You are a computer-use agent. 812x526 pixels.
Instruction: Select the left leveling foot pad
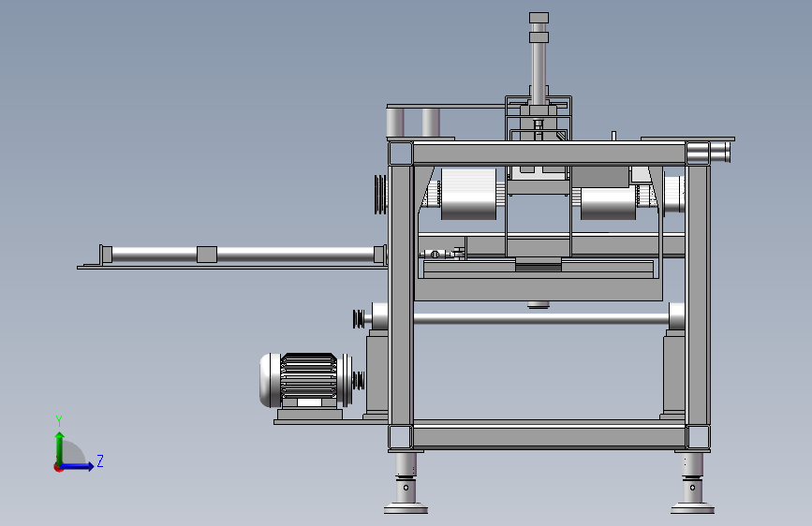pos(406,508)
